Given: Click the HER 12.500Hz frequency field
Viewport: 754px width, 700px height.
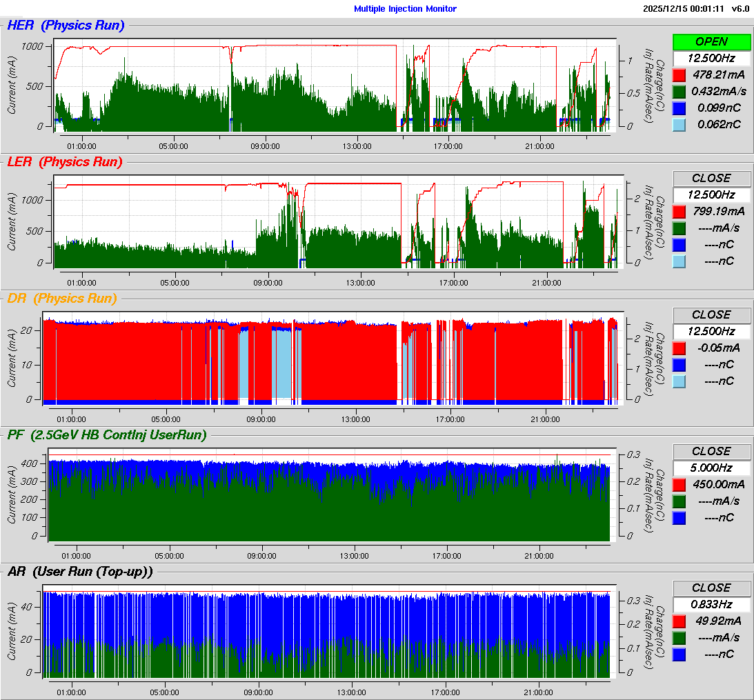Looking at the screenshot, I should pos(711,59).
